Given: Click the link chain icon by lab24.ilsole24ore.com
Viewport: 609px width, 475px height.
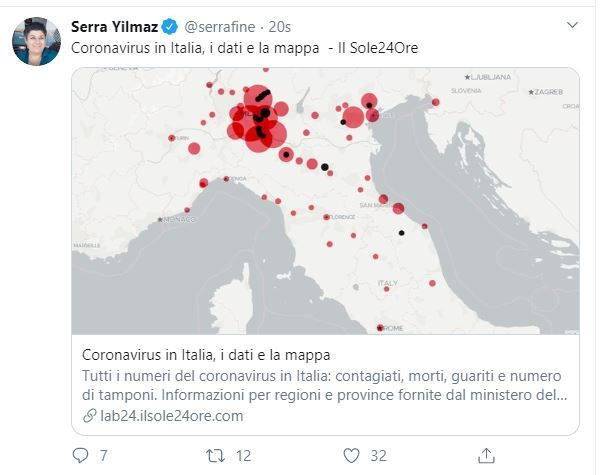Looking at the screenshot, I should [x=89, y=416].
